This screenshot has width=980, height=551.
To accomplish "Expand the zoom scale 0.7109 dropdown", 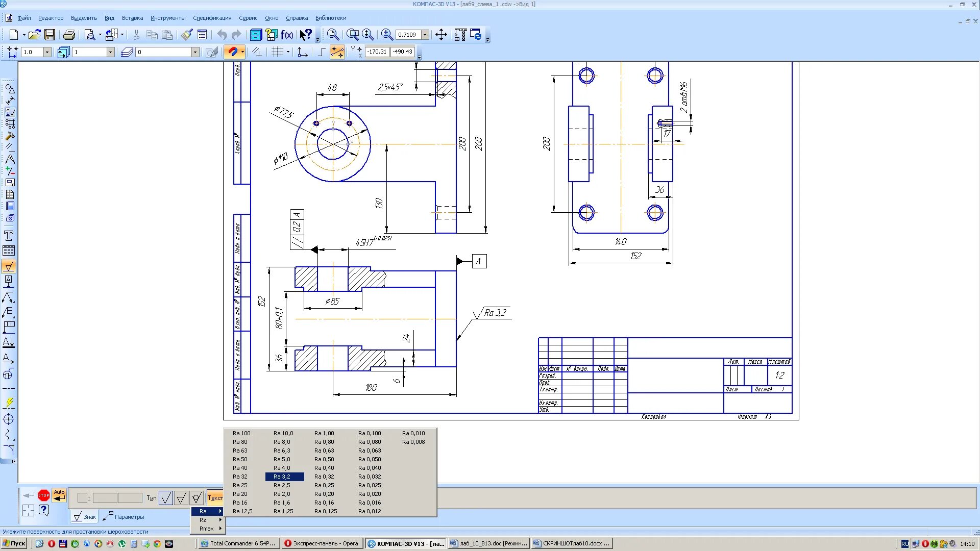I will click(x=425, y=35).
